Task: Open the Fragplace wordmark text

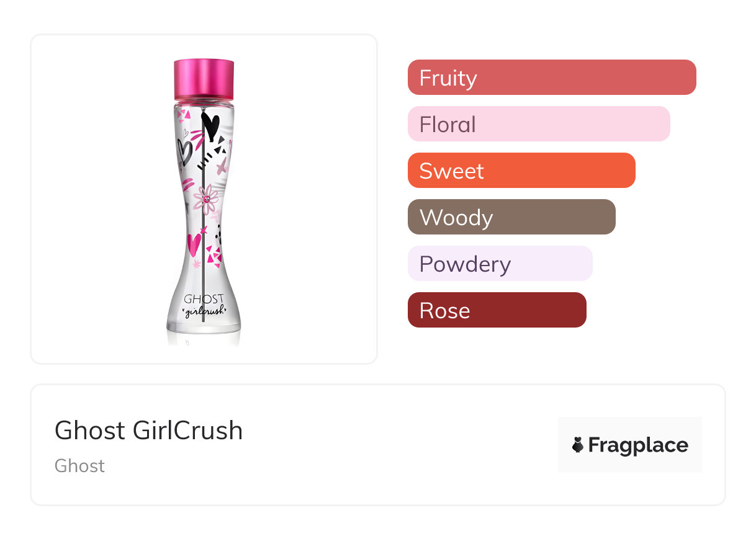Action: click(638, 445)
